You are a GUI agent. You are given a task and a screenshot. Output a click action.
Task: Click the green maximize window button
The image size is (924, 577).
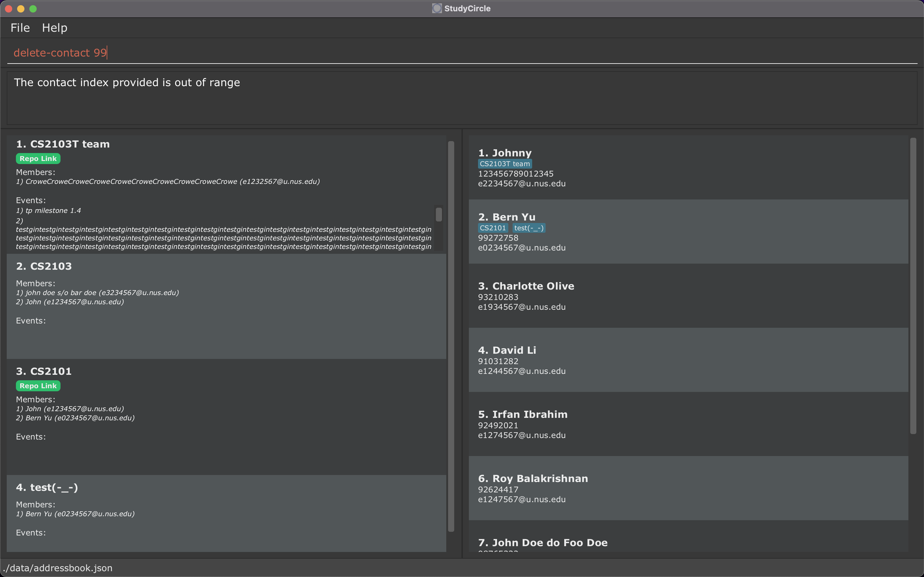click(33, 8)
